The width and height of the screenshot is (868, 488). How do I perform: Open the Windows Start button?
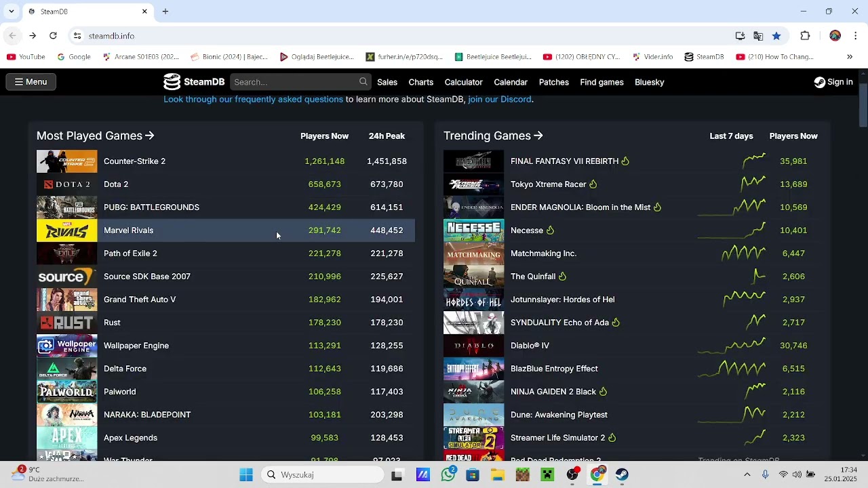click(246, 475)
